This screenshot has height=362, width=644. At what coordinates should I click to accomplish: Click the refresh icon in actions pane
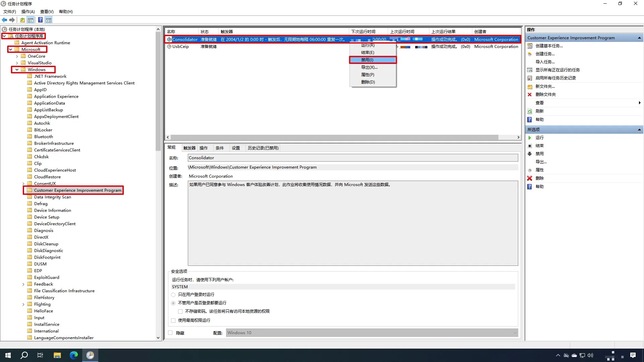click(530, 111)
